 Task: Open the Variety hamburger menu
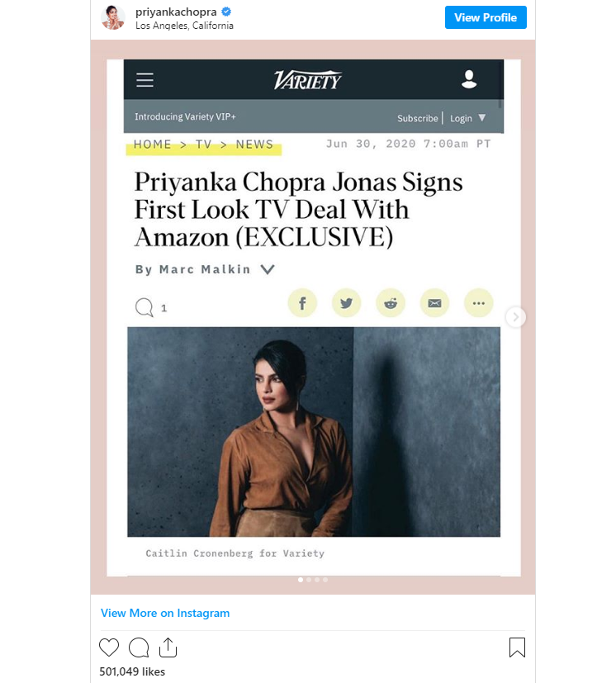145,80
